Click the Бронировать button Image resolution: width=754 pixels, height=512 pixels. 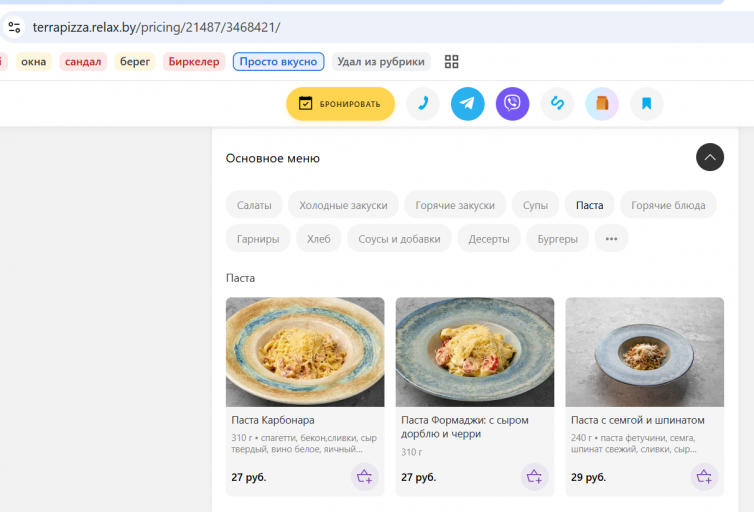point(340,104)
